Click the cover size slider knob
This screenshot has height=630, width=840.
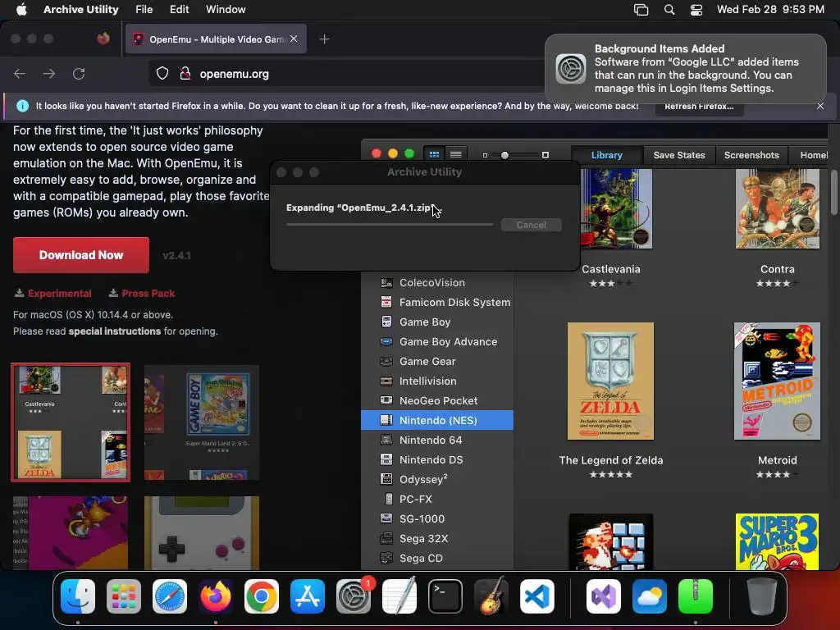click(x=504, y=155)
